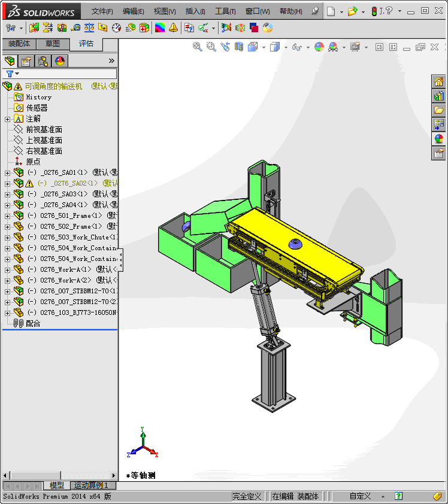This screenshot has height=504, width=448.
Task: Open Mass Properties scale icon
Action: [x=89, y=28]
